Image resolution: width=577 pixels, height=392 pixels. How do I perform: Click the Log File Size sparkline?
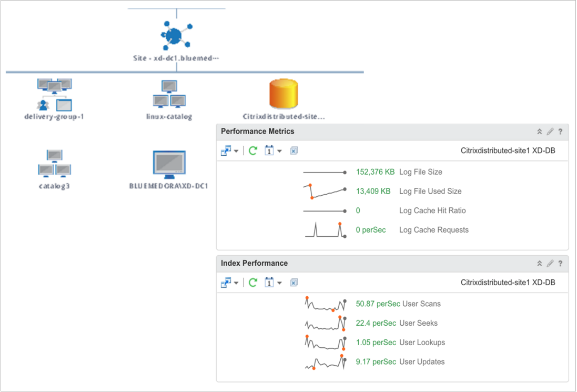(x=325, y=172)
